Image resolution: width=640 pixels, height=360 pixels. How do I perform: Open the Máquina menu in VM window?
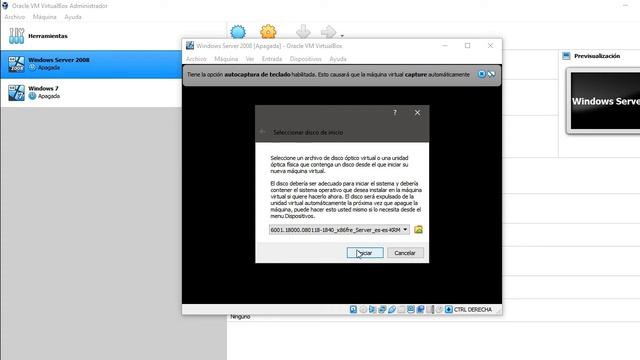(x=226, y=59)
